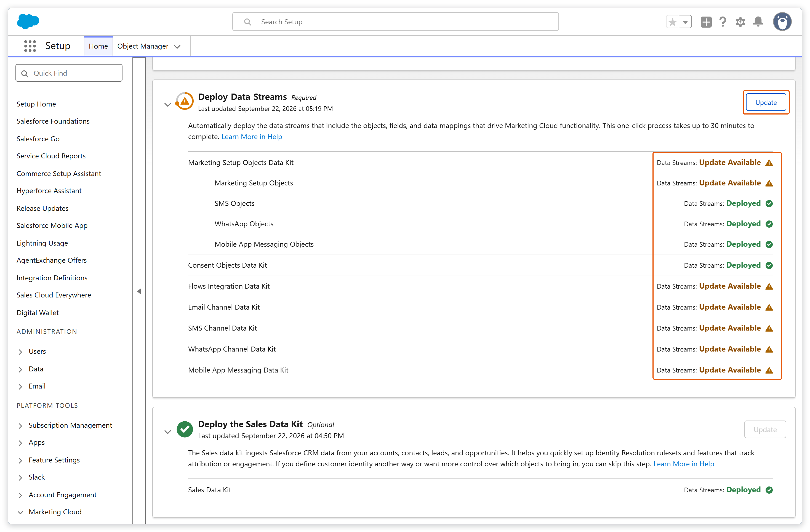Screen dimensions: 810x532
Task: Open the setup gear menu
Action: 740,22
